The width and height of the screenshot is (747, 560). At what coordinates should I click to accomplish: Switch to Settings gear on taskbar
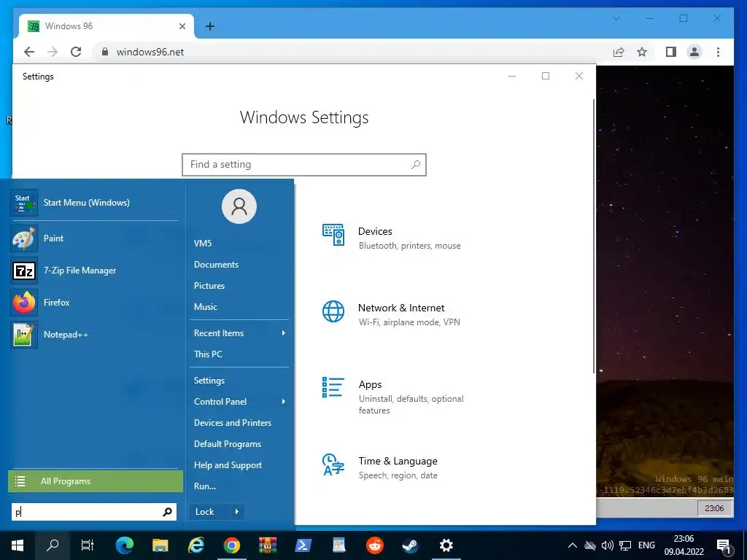pyautogui.click(x=446, y=545)
